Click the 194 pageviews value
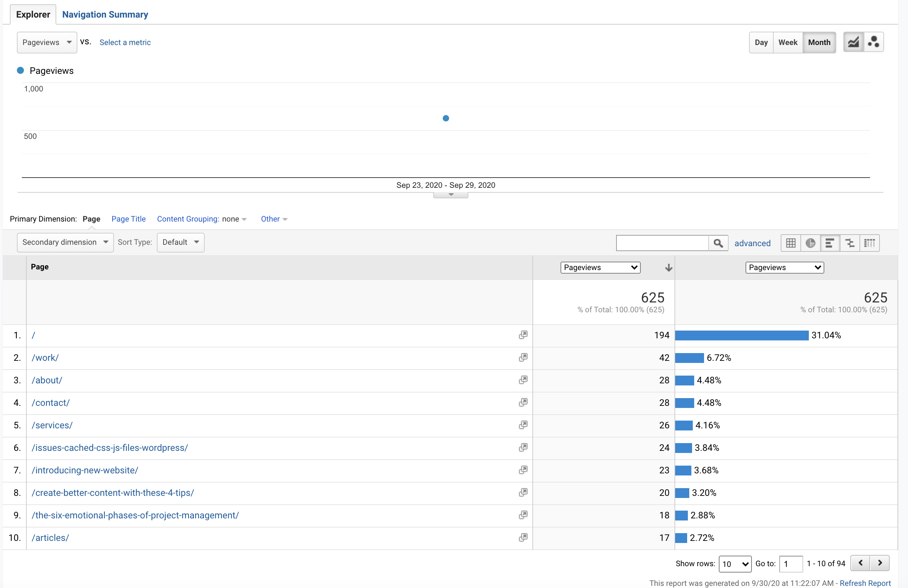This screenshot has width=908, height=588. [661, 335]
